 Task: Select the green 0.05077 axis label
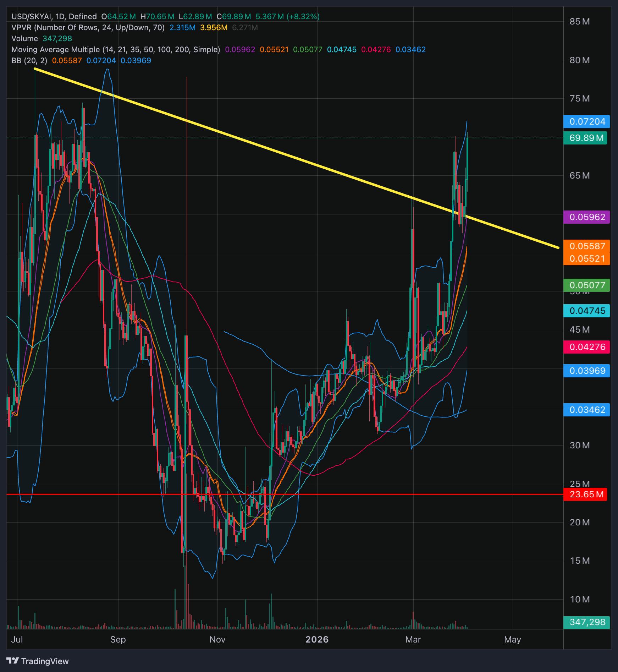[x=587, y=285]
